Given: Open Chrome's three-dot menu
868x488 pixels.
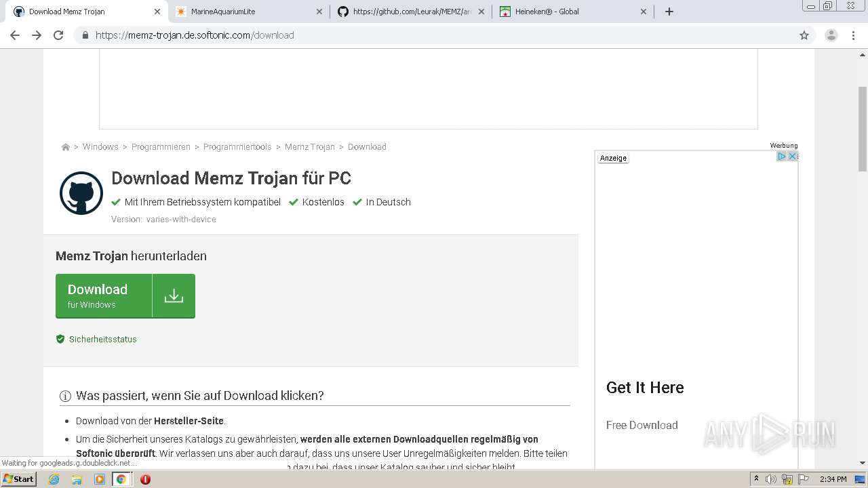Looking at the screenshot, I should [x=853, y=35].
